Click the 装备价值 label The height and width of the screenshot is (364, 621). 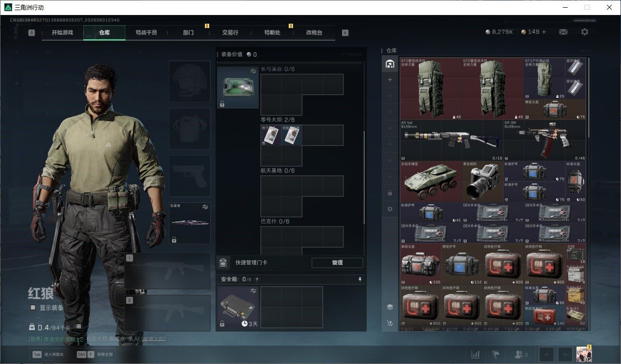(232, 55)
